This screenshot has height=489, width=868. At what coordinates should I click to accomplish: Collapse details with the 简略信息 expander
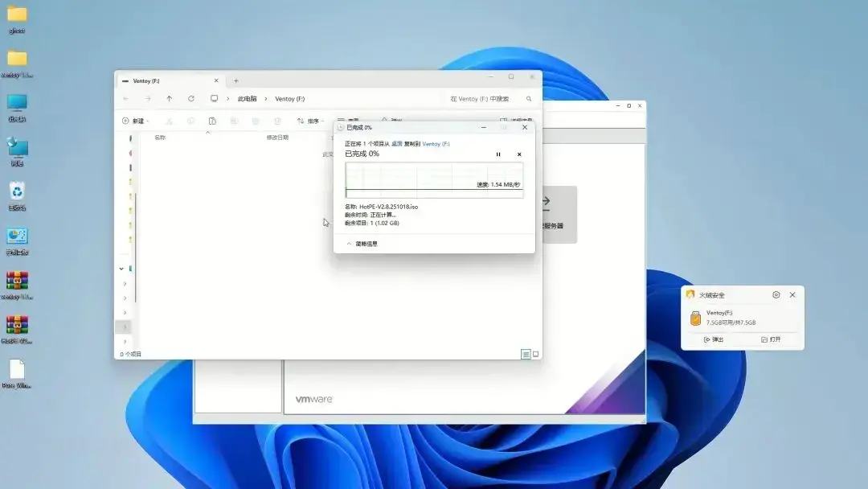coord(362,244)
